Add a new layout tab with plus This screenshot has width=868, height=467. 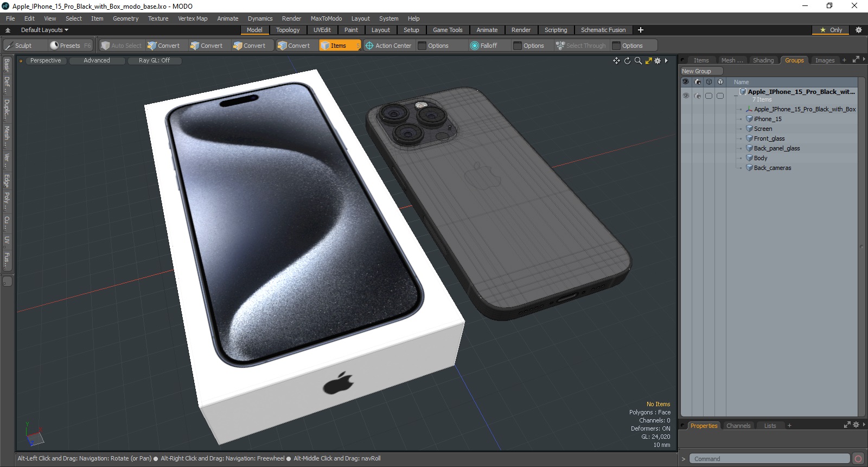coord(641,30)
